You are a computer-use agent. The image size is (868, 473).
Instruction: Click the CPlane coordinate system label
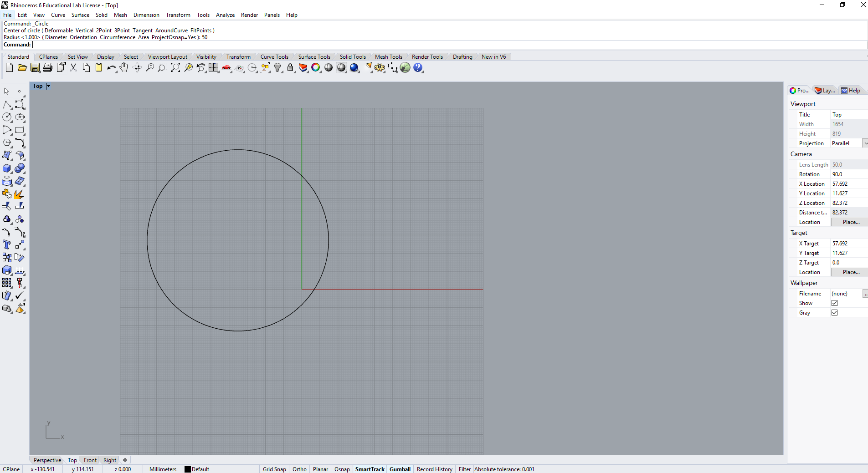tap(11, 469)
